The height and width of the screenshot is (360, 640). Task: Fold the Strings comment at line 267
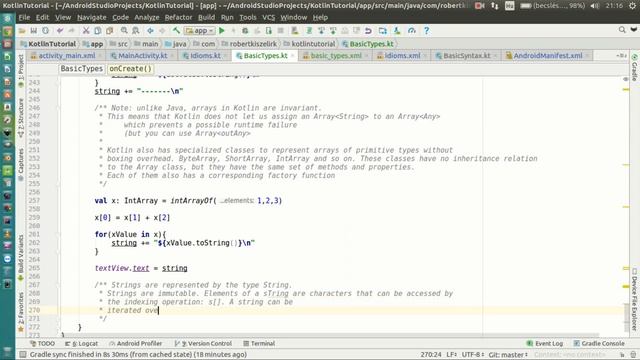click(58, 285)
